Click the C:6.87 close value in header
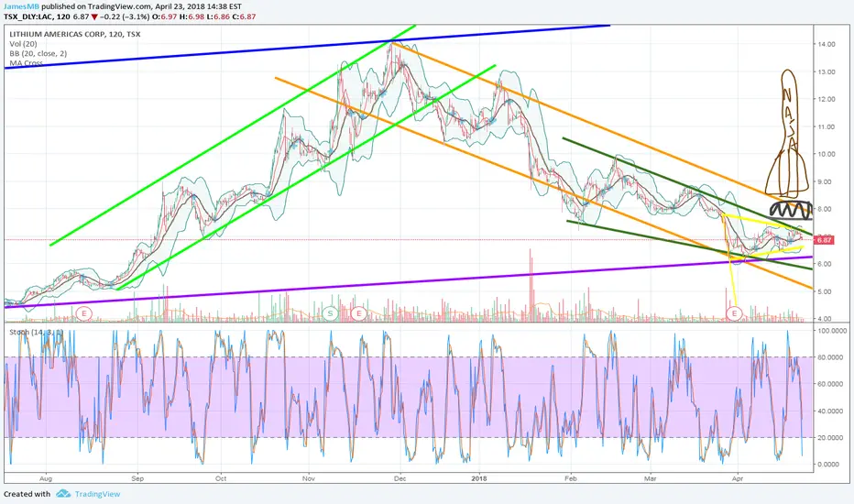This screenshot has height=504, width=854. (x=244, y=16)
